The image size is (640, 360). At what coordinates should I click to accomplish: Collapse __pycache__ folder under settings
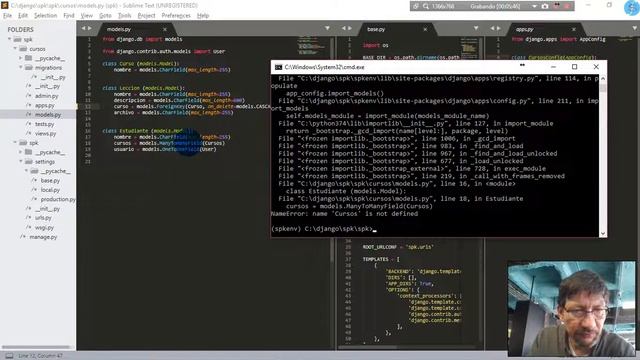point(27,171)
